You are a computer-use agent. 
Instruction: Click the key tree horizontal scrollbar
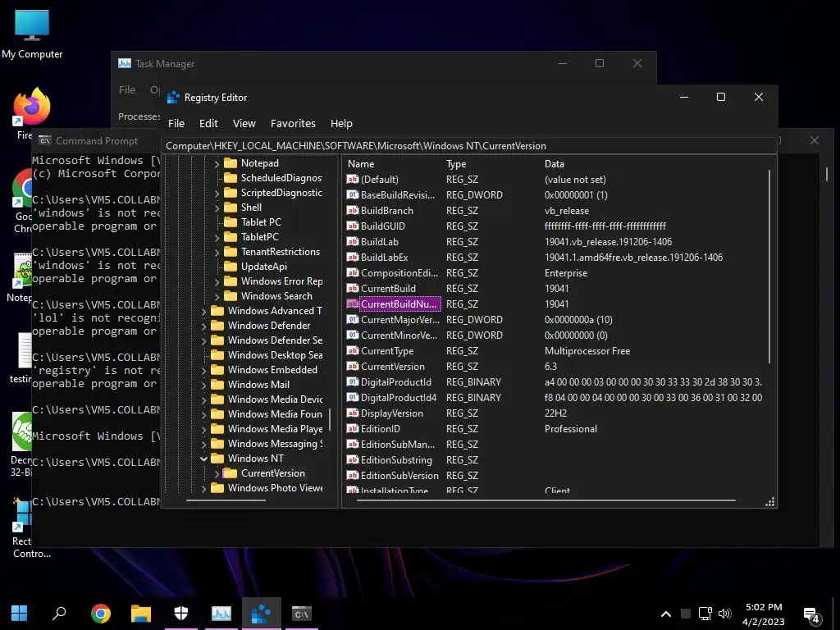[226, 500]
